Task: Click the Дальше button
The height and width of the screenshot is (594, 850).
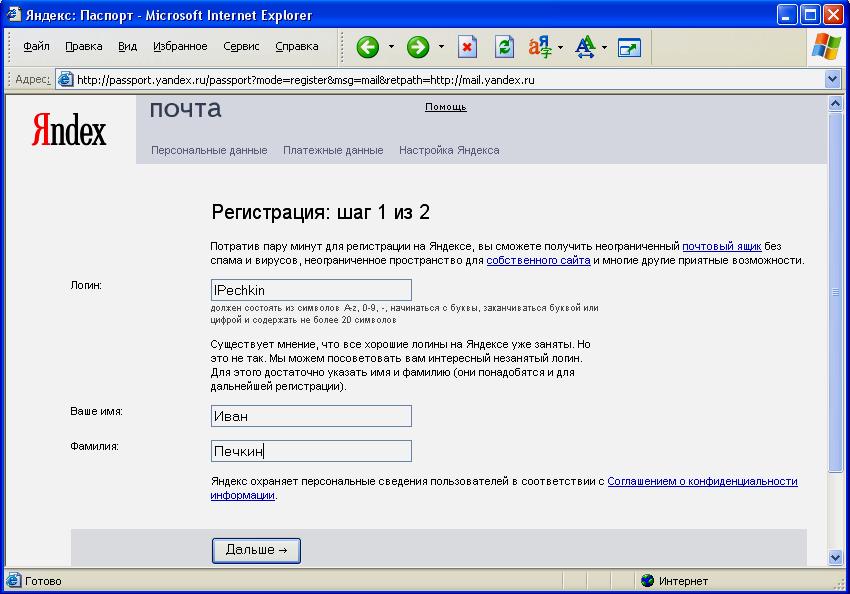Action: coord(256,550)
